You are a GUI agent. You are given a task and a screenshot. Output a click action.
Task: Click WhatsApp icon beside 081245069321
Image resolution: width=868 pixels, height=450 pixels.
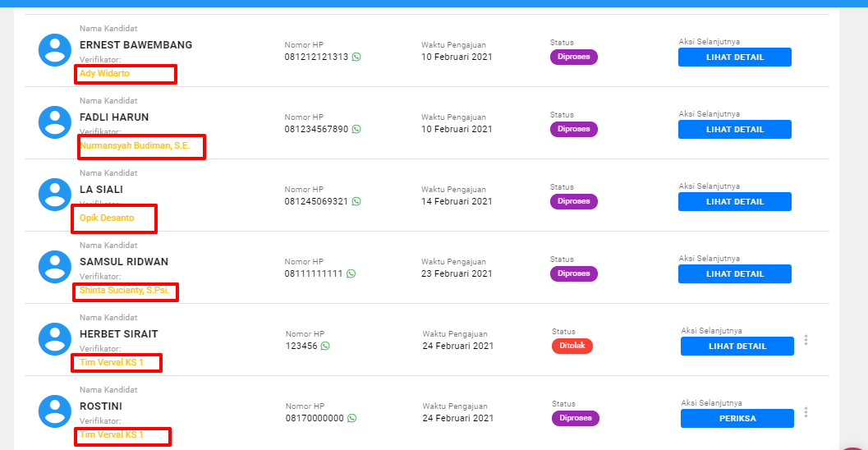point(356,202)
